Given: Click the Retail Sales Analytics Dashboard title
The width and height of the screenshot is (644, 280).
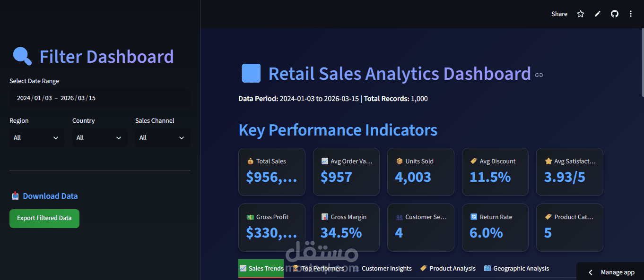Looking at the screenshot, I should pos(400,74).
